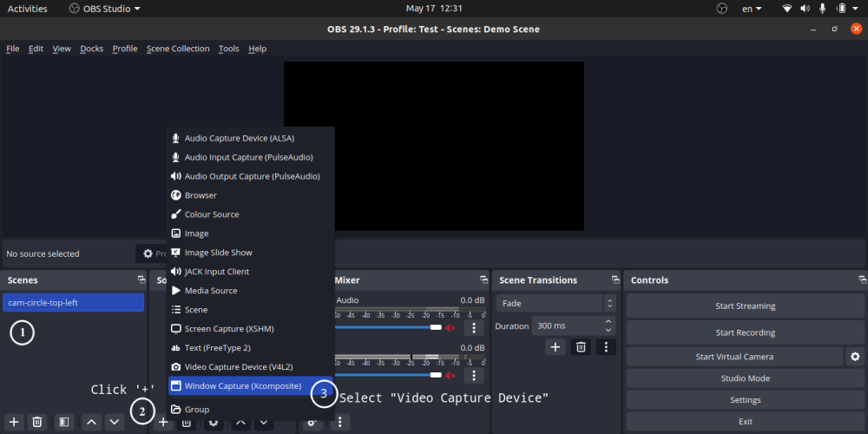Click the Wi-Fi icon in the system top bar

click(787, 9)
